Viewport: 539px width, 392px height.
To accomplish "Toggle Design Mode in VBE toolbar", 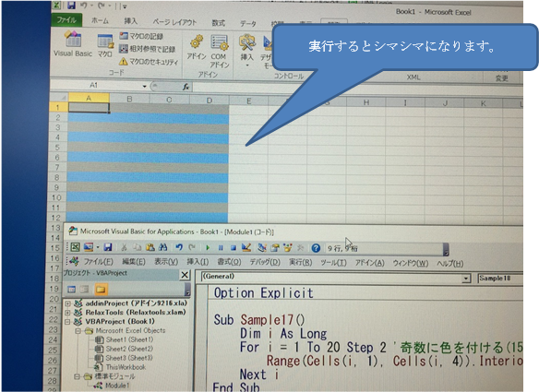I will click(246, 247).
